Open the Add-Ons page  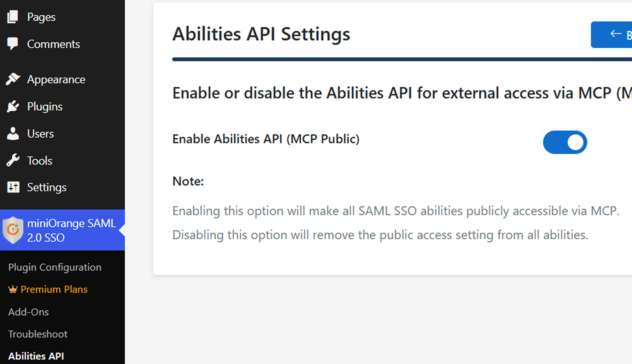(29, 312)
